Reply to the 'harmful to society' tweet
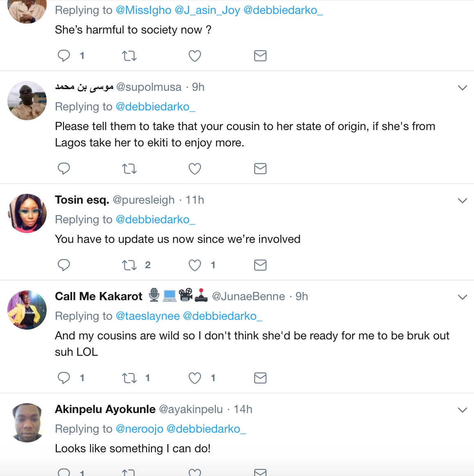 point(64,56)
